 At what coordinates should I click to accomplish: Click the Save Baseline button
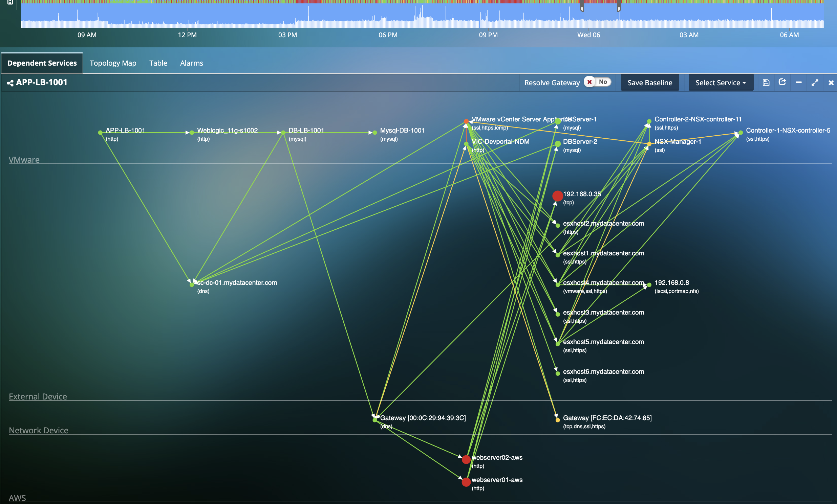coord(649,83)
